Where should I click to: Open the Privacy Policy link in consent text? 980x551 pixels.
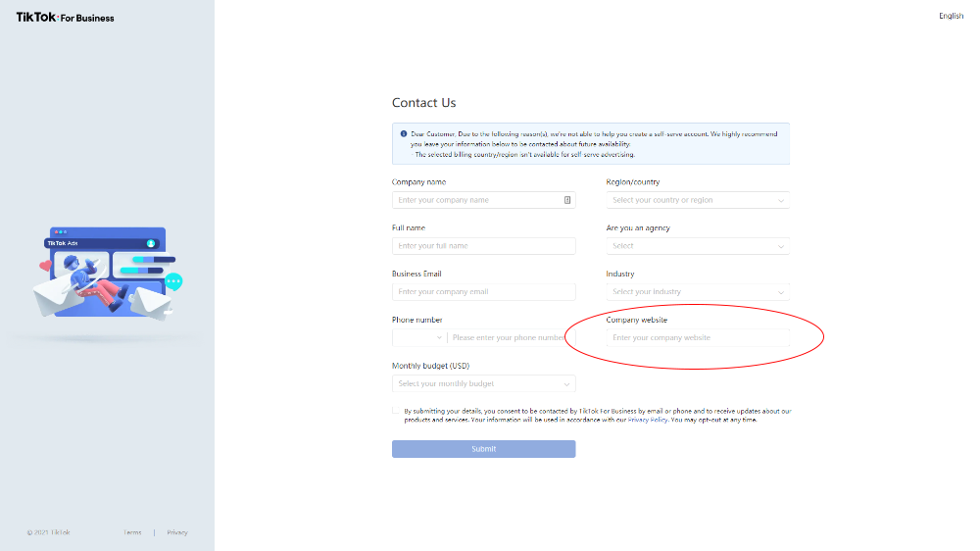pyautogui.click(x=648, y=420)
